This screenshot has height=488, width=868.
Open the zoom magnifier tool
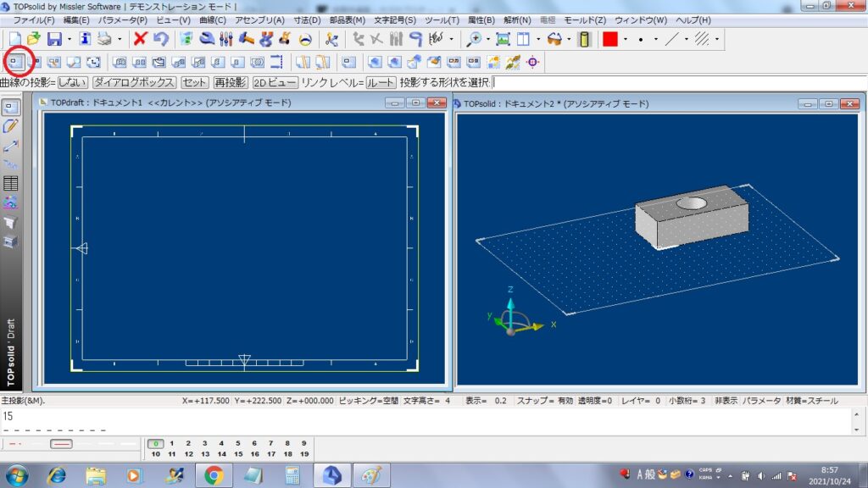474,39
